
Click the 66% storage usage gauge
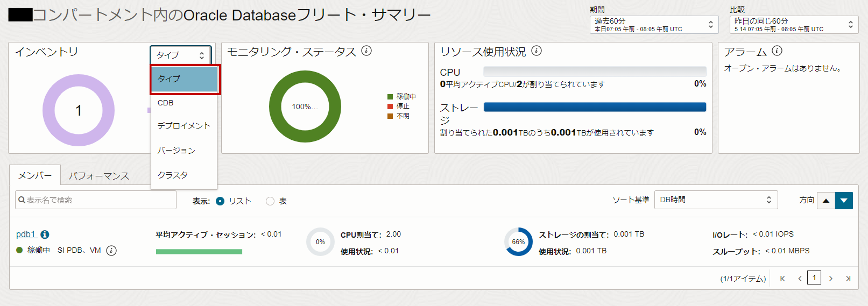coord(518,242)
